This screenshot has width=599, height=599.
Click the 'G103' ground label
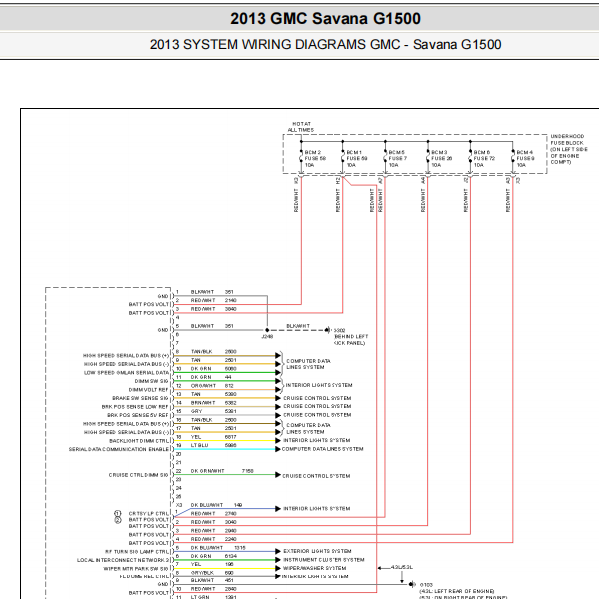[x=426, y=584]
